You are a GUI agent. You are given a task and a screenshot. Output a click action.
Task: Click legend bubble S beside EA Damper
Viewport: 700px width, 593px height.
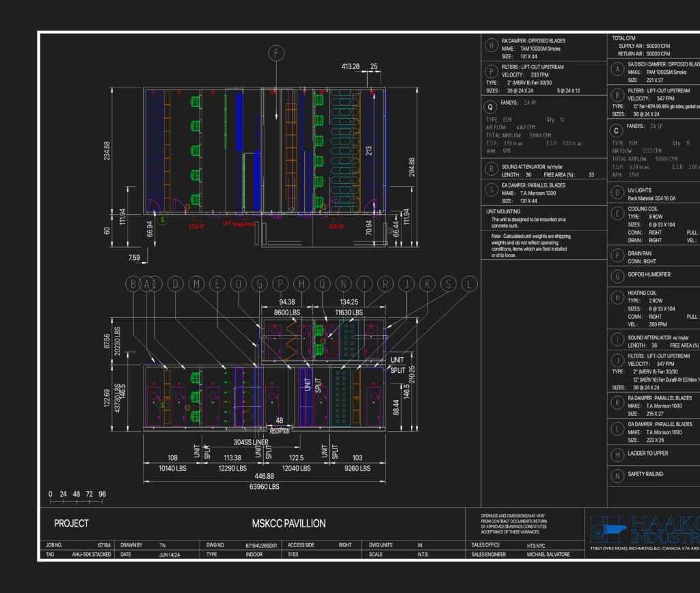pos(491,189)
